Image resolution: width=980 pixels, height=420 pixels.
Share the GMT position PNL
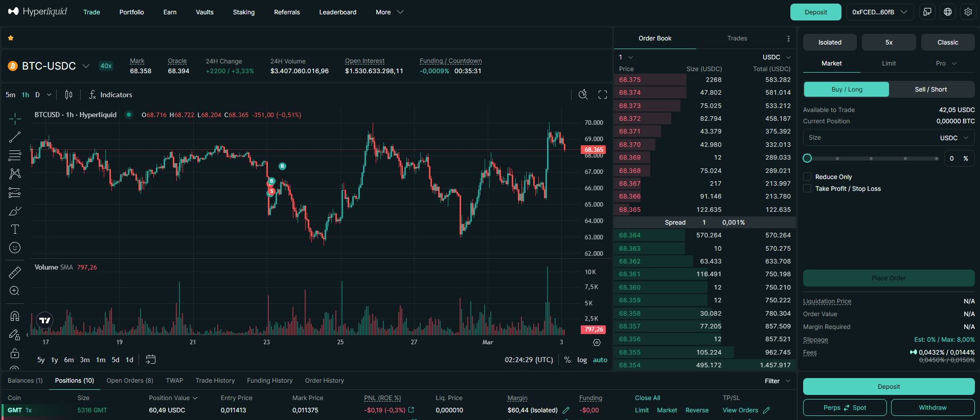411,410
